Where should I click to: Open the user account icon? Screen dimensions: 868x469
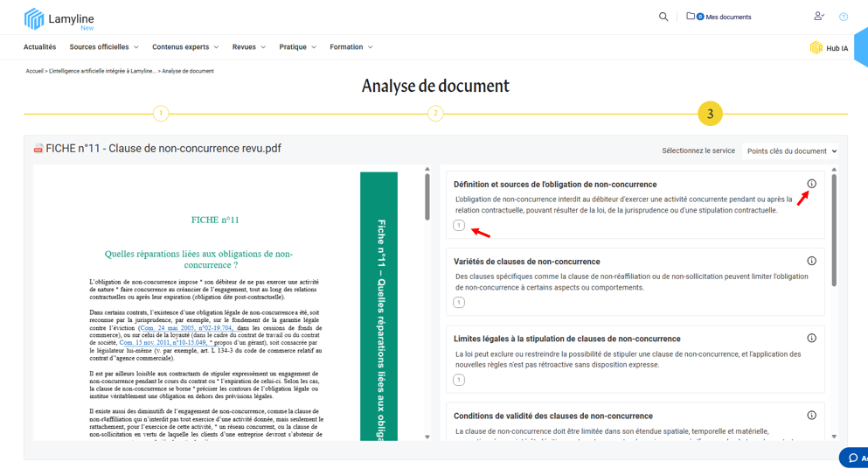[x=819, y=16]
